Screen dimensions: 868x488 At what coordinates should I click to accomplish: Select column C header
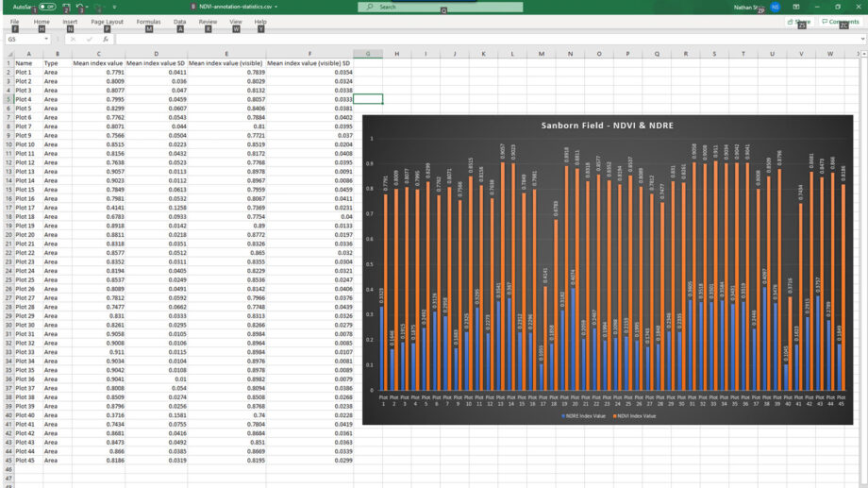coord(98,54)
